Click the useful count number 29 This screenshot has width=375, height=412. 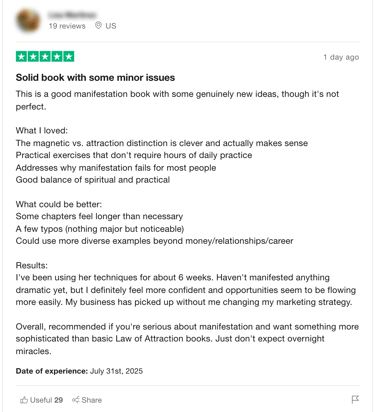point(59,400)
